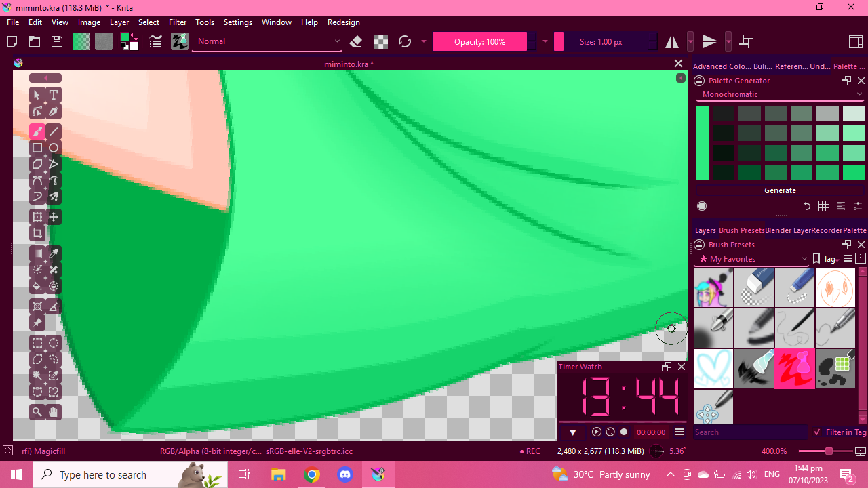Click the Generate palette button
The height and width of the screenshot is (488, 868).
pos(780,190)
